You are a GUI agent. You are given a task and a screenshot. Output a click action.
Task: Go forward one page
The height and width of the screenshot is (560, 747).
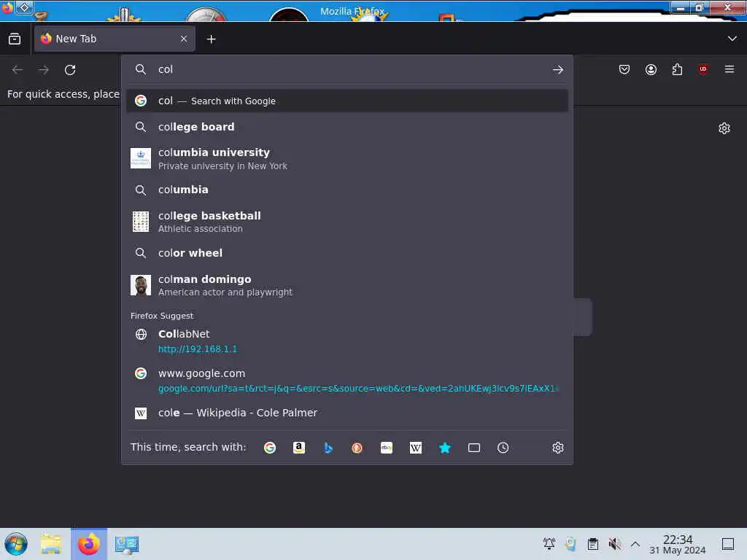click(44, 70)
